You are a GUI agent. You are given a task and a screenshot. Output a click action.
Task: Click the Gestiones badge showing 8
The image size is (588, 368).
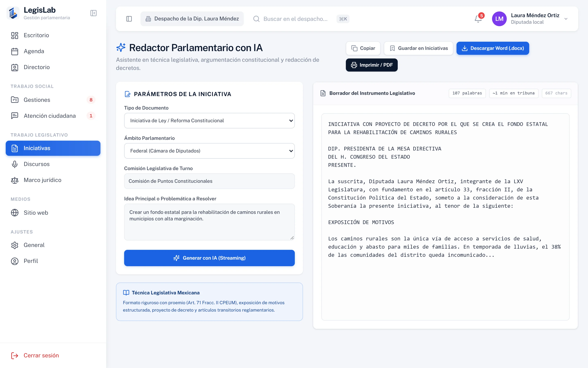pyautogui.click(x=91, y=100)
